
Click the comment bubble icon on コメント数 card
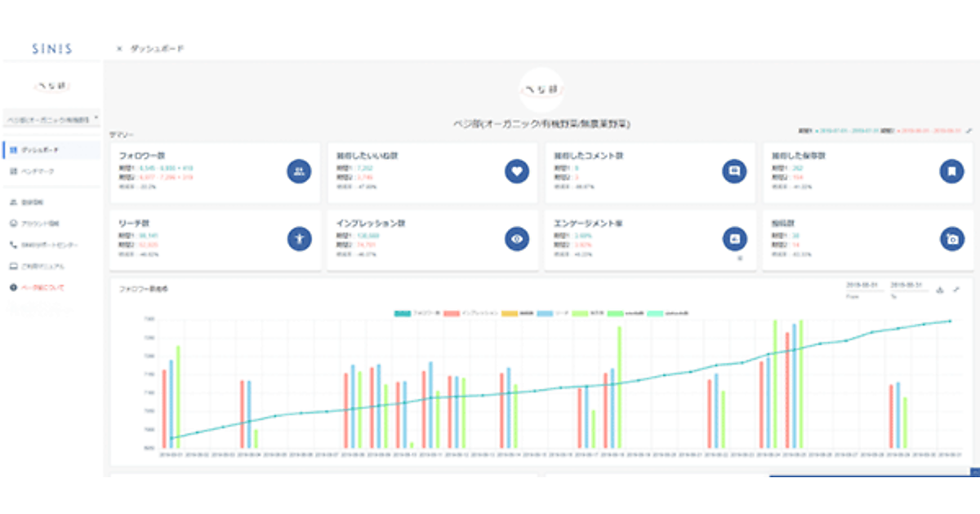point(734,171)
